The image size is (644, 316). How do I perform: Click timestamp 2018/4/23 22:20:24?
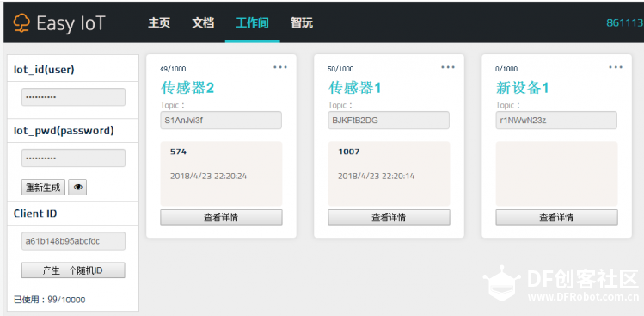209,177
